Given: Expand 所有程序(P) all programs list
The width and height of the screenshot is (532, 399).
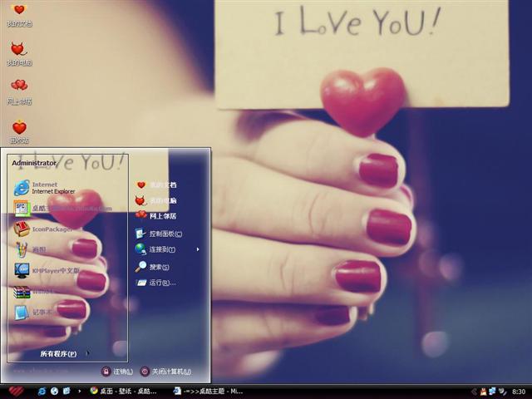Looking at the screenshot, I should click(65, 353).
